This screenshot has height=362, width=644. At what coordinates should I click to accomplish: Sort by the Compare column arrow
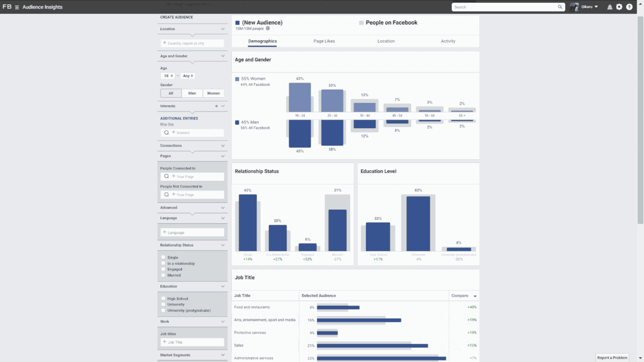(475, 296)
